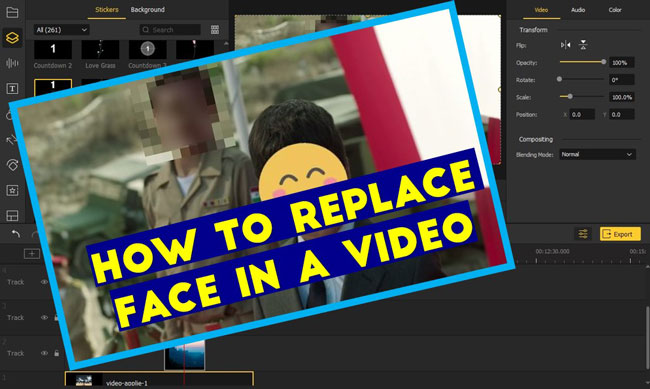Image resolution: width=650 pixels, height=389 pixels.
Task: Select the Love Grass sticker thumbnail
Action: (x=100, y=50)
